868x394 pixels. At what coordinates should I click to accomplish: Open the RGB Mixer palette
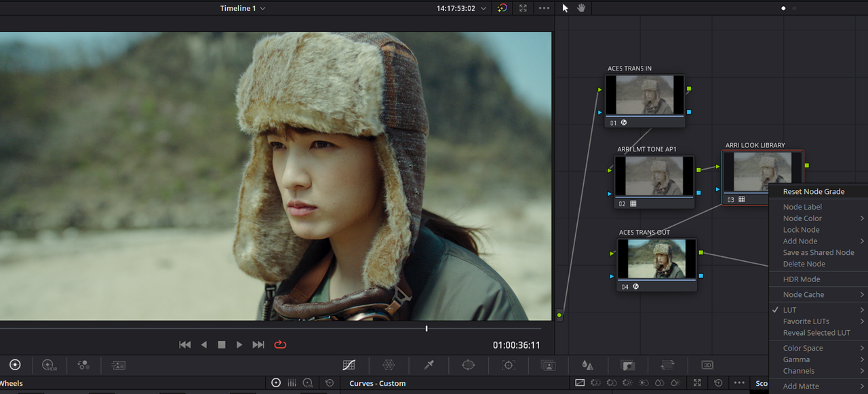83,365
